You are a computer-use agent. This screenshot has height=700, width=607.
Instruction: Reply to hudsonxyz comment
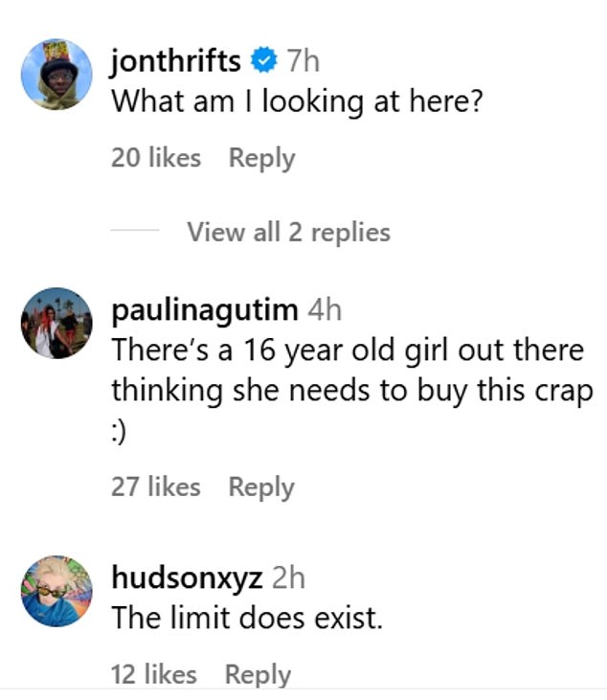click(x=258, y=674)
